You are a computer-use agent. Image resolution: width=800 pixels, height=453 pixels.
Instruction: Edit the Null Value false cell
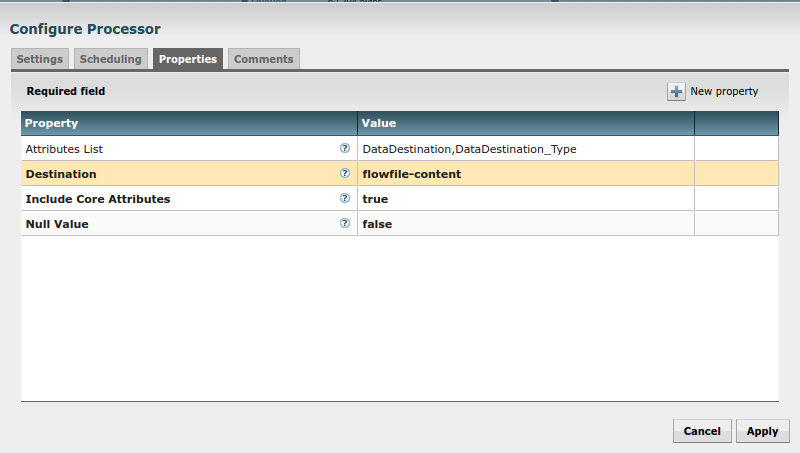coord(526,223)
